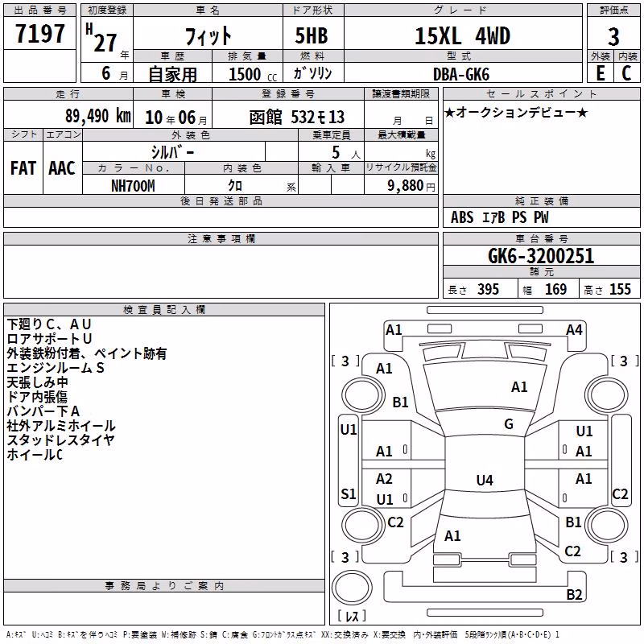Select the S1 rust mark on left sill
The height and width of the screenshot is (644, 644).
[x=349, y=493]
